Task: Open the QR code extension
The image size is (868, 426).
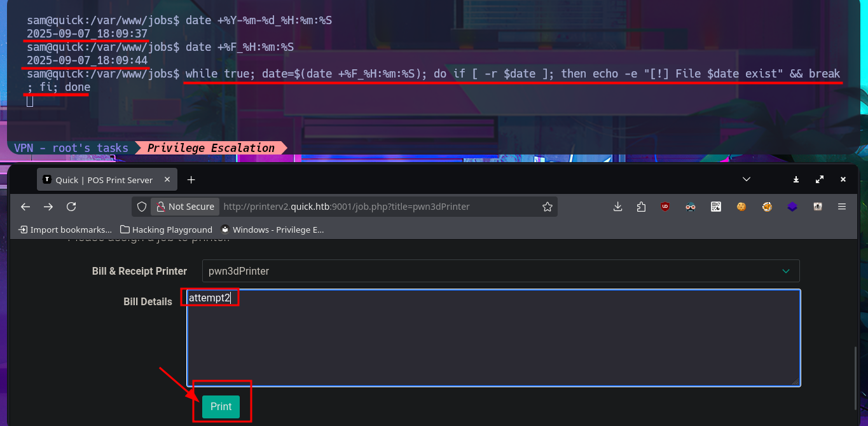Action: point(716,207)
